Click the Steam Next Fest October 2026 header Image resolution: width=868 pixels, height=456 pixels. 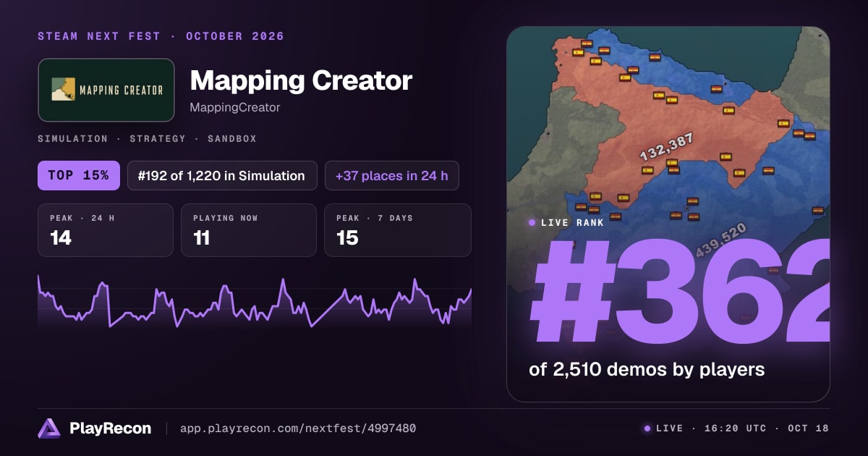[x=161, y=36]
